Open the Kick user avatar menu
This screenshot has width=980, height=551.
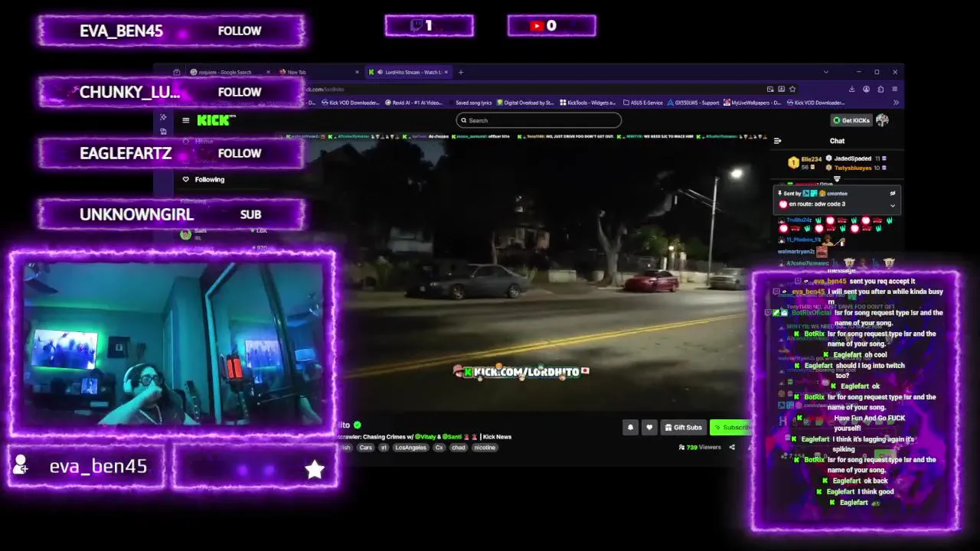pyautogui.click(x=882, y=120)
